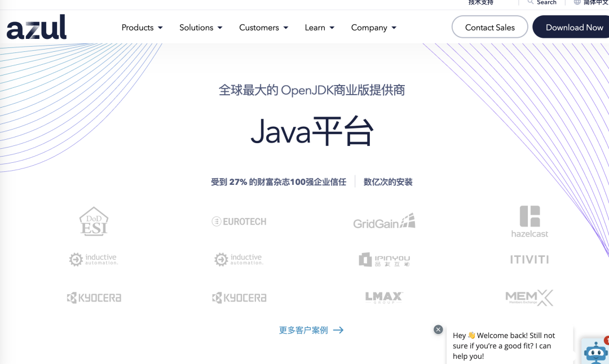This screenshot has width=609, height=364.
Task: Select the GridGain logo
Action: click(383, 221)
